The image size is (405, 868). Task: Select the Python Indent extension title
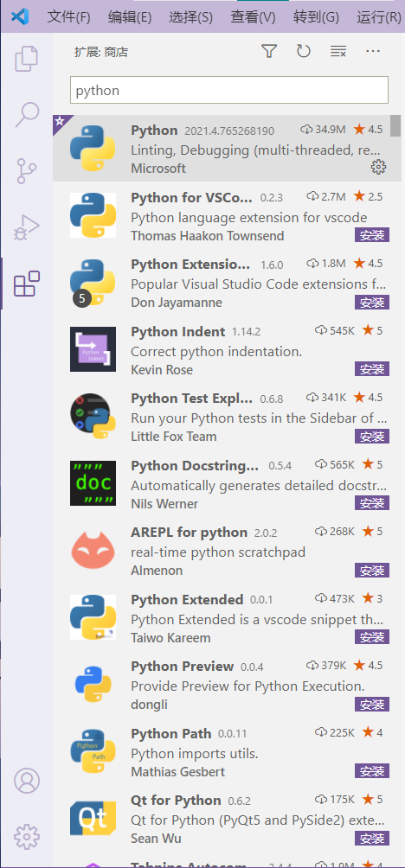178,332
